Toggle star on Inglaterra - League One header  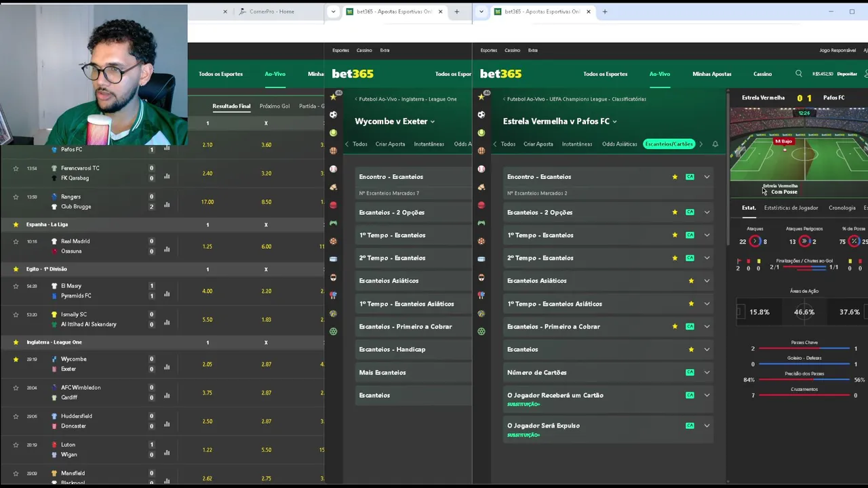coord(16,342)
